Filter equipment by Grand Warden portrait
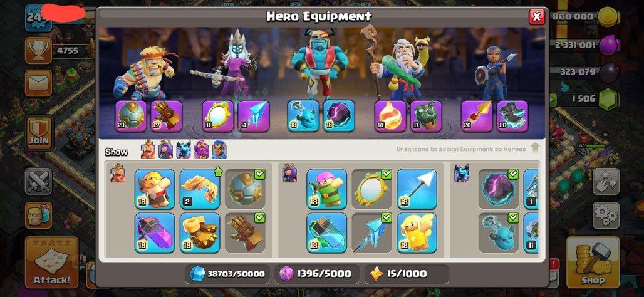 click(x=201, y=150)
